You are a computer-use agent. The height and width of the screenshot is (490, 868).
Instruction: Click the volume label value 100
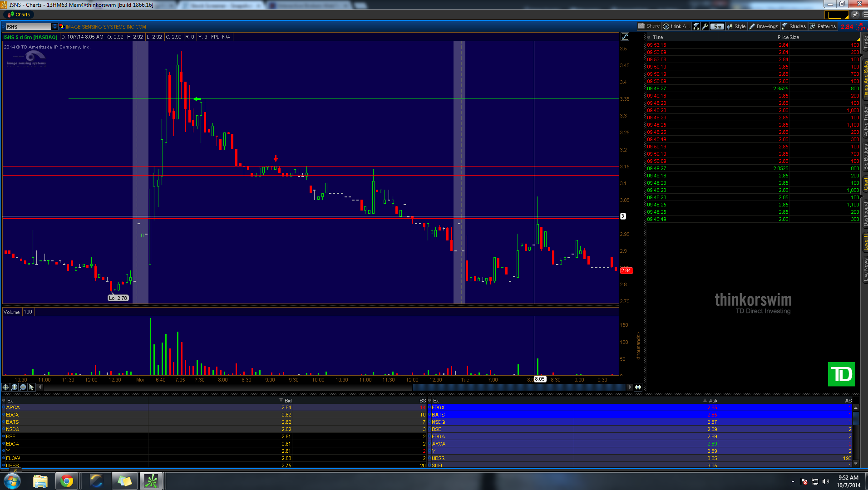(x=28, y=312)
